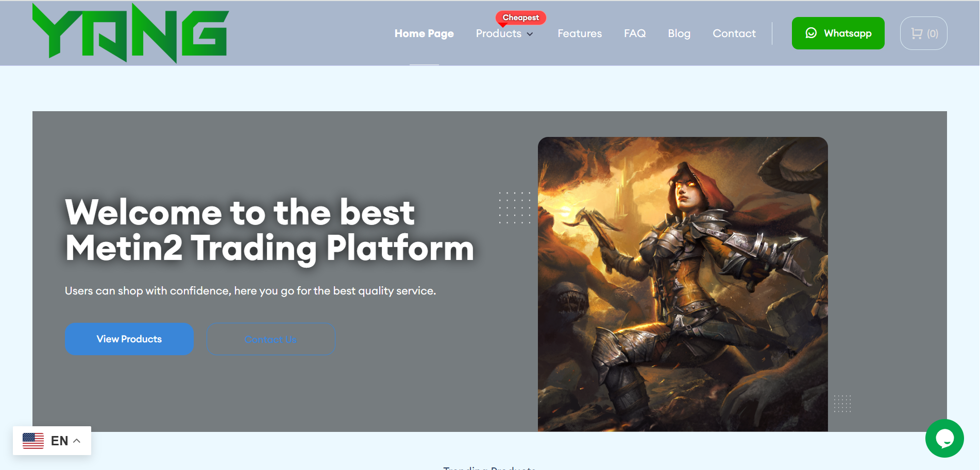
Task: Expand the Products dropdown menu
Action: point(504,33)
